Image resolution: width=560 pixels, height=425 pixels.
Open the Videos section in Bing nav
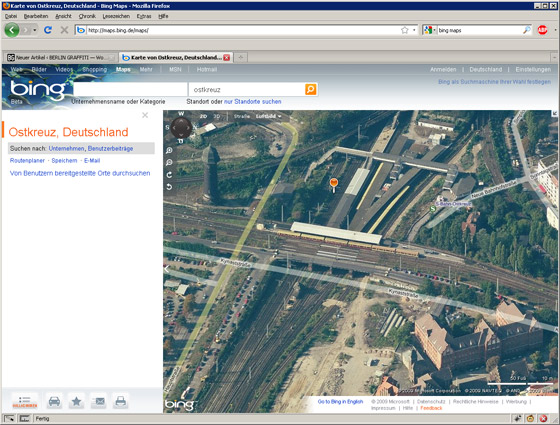tap(64, 69)
